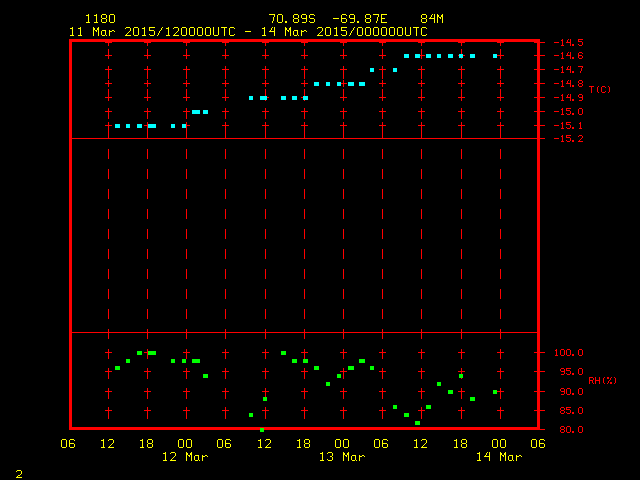The image size is (640, 480).
Task: Select the 14 Mar date label
Action: (498, 457)
